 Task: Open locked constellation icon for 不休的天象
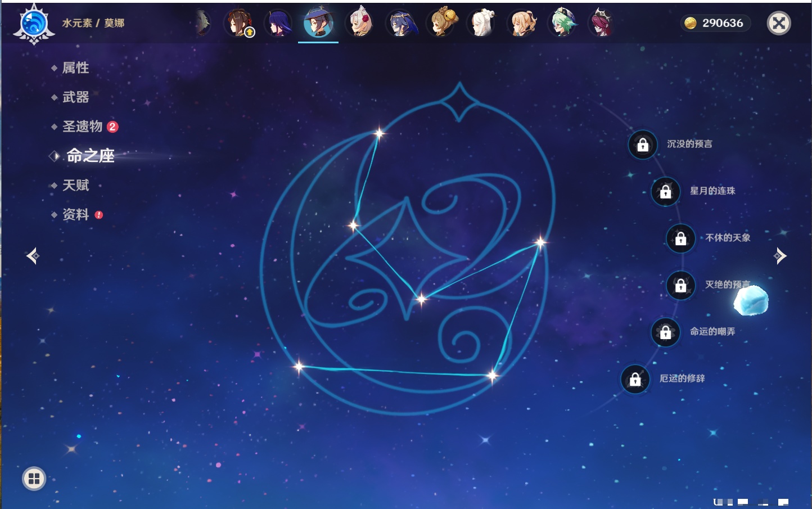point(681,238)
